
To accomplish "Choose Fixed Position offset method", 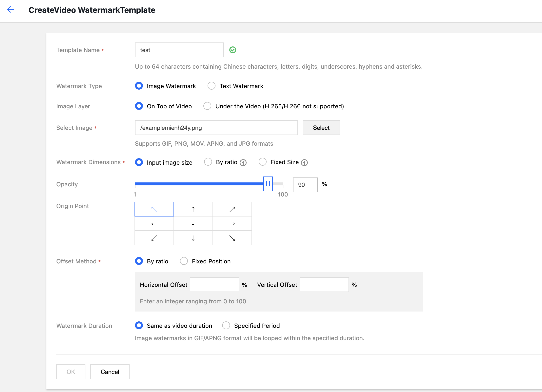I will click(x=184, y=261).
